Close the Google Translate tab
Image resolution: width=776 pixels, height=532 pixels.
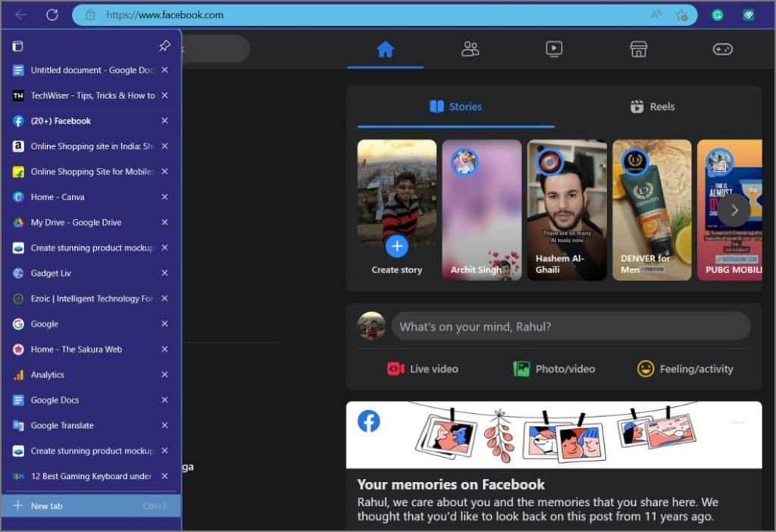164,425
